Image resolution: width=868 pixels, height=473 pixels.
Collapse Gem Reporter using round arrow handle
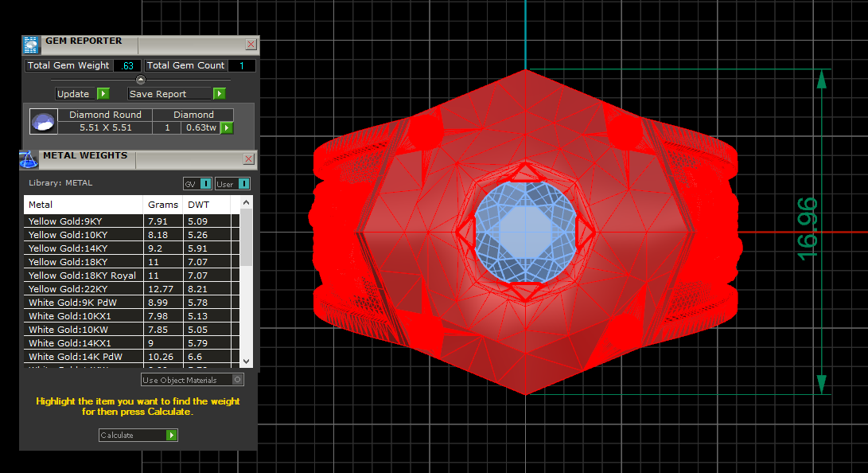coord(141,80)
